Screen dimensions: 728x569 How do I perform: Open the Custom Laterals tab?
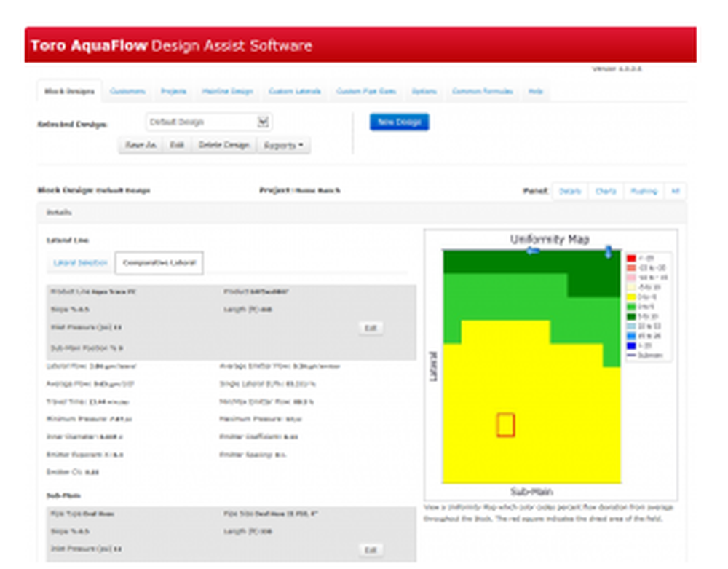[294, 92]
